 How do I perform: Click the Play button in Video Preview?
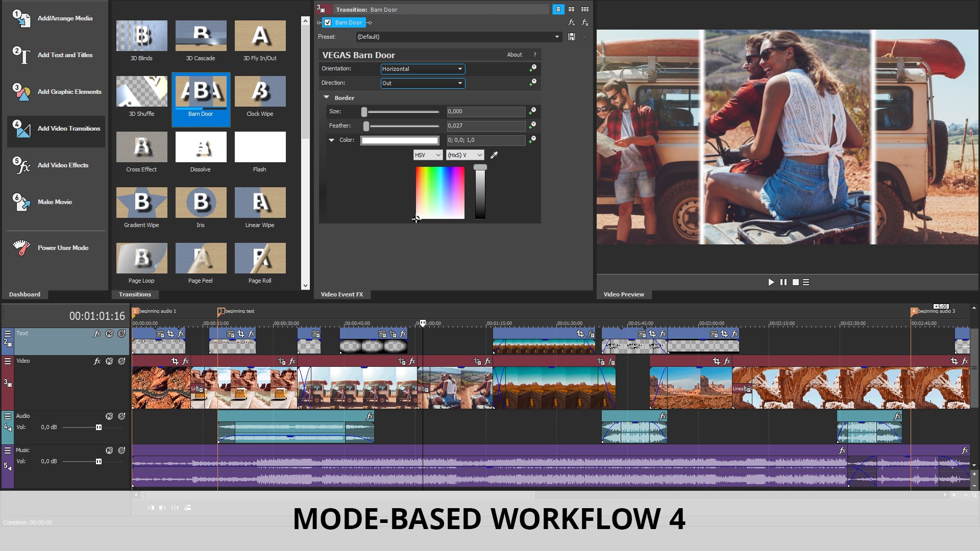pos(771,282)
